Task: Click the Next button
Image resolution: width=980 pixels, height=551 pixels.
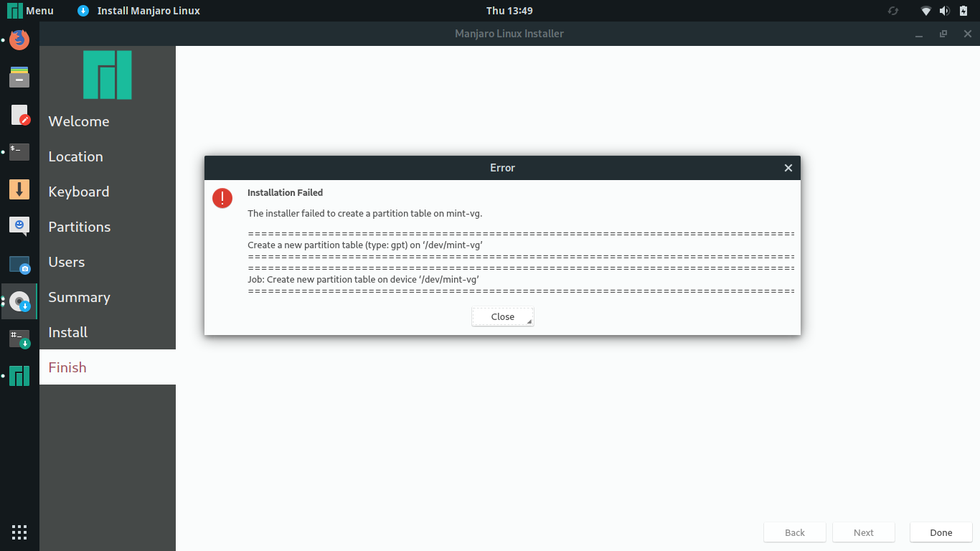Action: [x=864, y=532]
